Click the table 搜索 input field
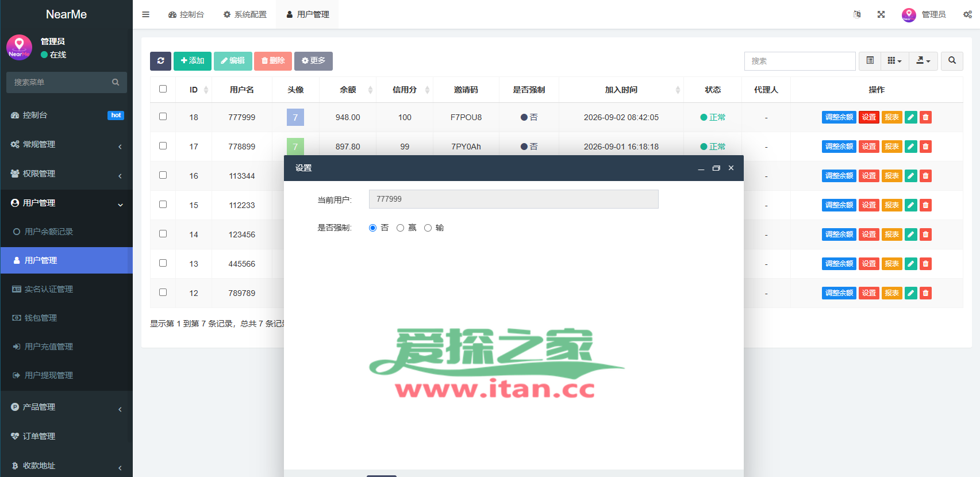The height and width of the screenshot is (477, 980). pyautogui.click(x=800, y=61)
